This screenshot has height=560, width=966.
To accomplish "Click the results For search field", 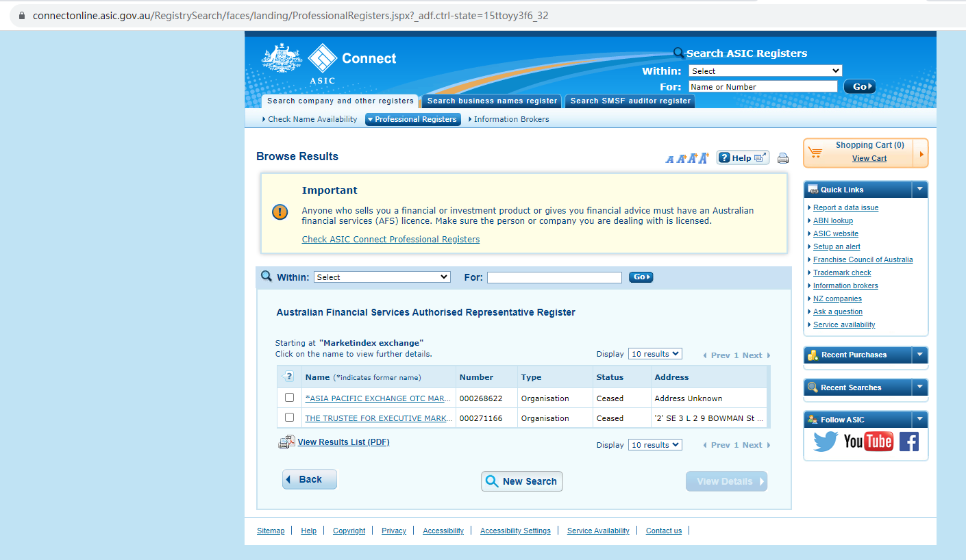I will tap(554, 277).
